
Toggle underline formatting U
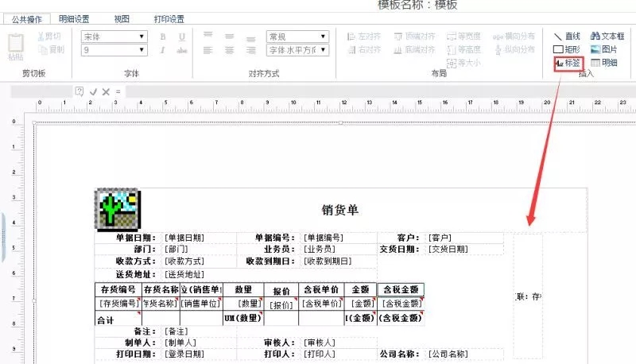pos(182,37)
